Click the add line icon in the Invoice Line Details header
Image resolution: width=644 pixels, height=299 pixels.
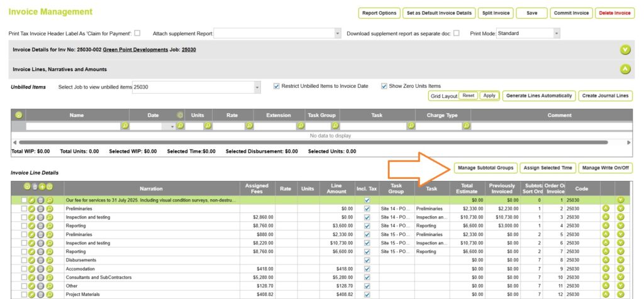(x=42, y=187)
